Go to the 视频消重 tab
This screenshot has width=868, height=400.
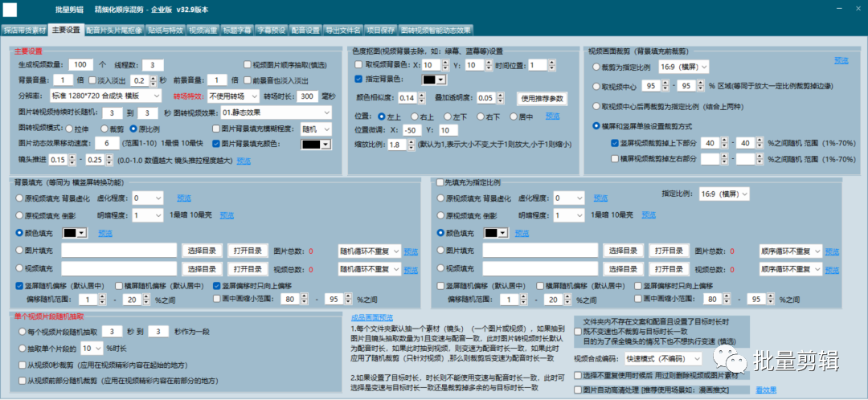pos(203,30)
